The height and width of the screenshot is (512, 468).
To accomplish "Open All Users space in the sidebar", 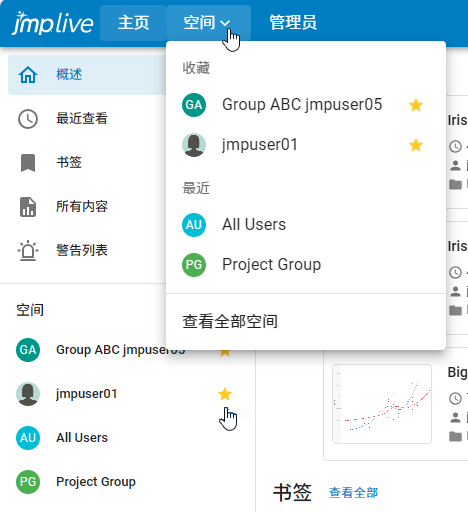I will point(82,438).
